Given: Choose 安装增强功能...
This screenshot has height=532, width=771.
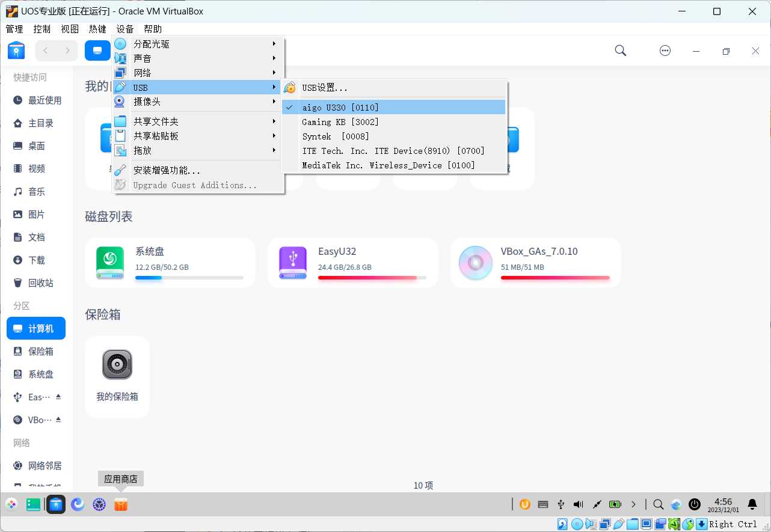Looking at the screenshot, I should click(198, 171).
